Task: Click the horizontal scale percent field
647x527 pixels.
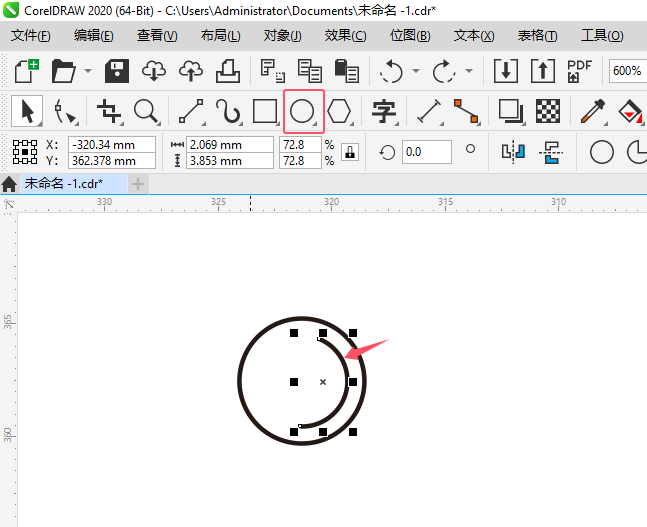Action: click(x=300, y=144)
